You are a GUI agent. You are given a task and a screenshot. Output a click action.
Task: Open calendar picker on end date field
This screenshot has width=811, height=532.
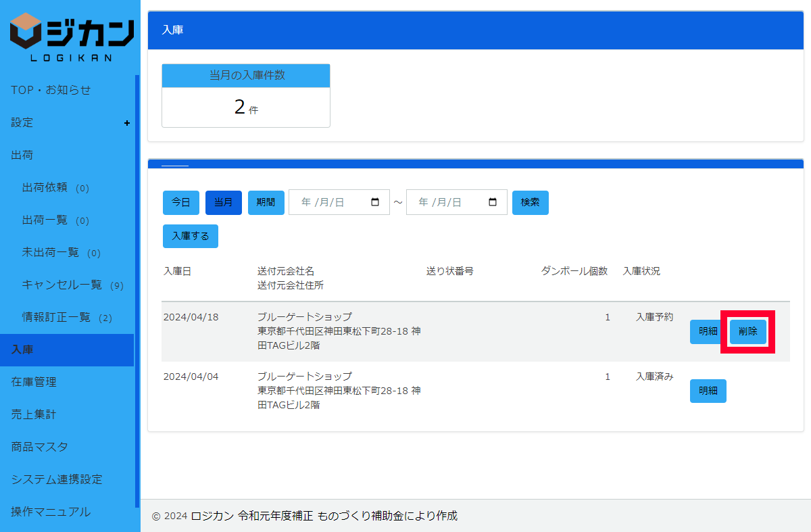click(493, 202)
